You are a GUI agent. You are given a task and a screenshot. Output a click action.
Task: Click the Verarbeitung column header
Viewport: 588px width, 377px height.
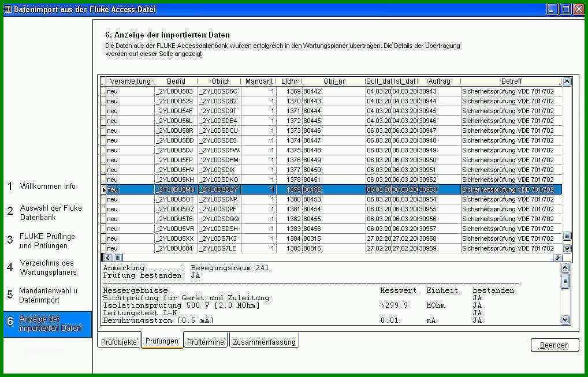coord(130,81)
